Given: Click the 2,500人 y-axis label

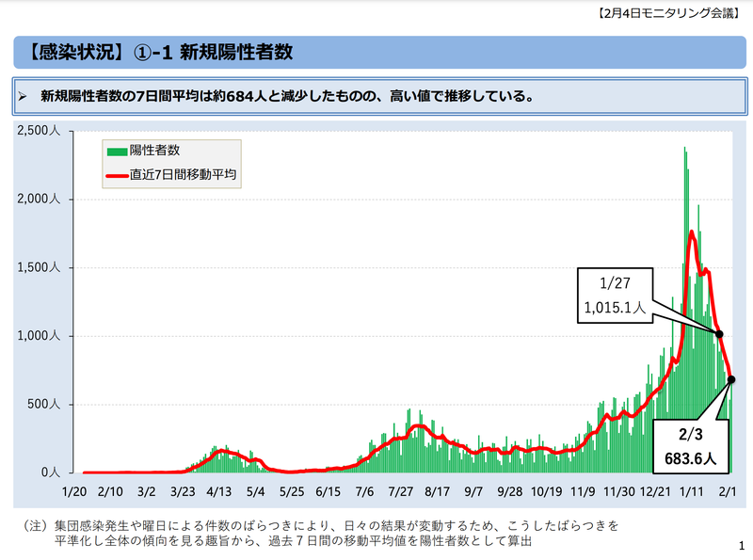Looking at the screenshot, I should [40, 131].
